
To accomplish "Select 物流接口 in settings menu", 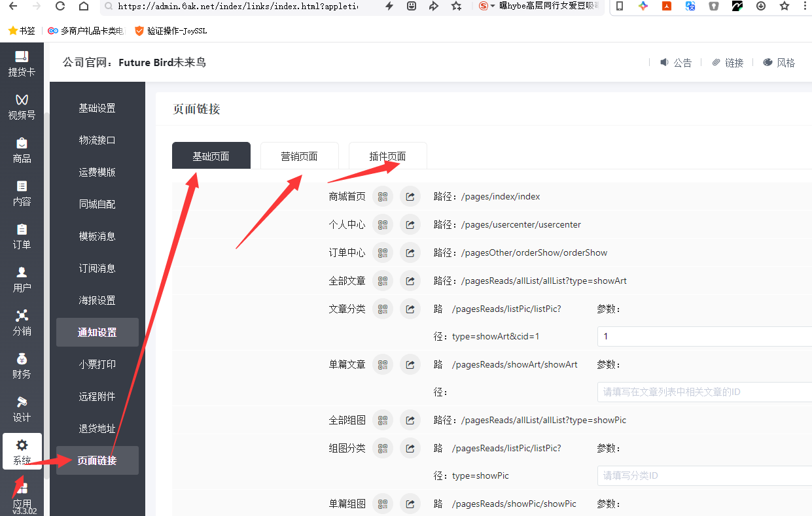I will click(97, 140).
